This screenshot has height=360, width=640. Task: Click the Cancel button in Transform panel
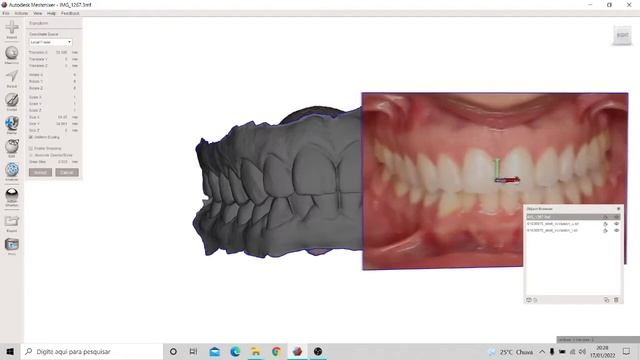[67, 173]
